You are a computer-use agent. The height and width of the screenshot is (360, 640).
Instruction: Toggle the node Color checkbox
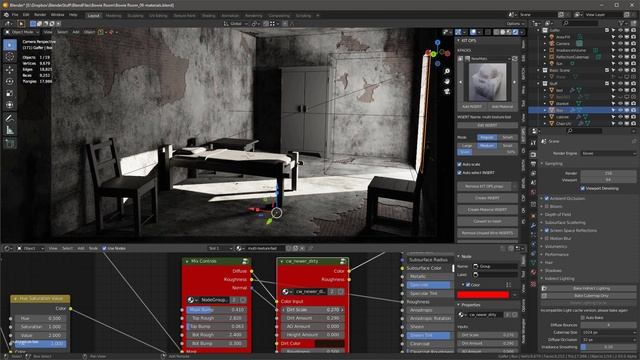point(468,285)
